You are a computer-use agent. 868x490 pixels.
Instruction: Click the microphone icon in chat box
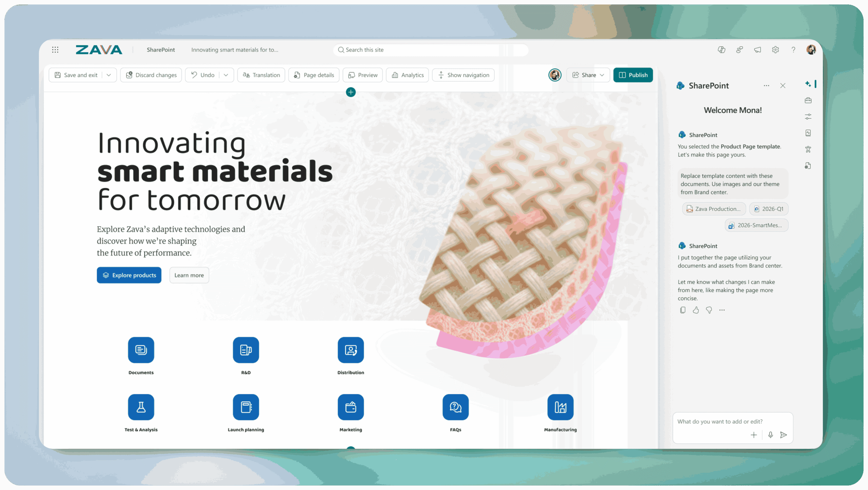click(x=770, y=435)
